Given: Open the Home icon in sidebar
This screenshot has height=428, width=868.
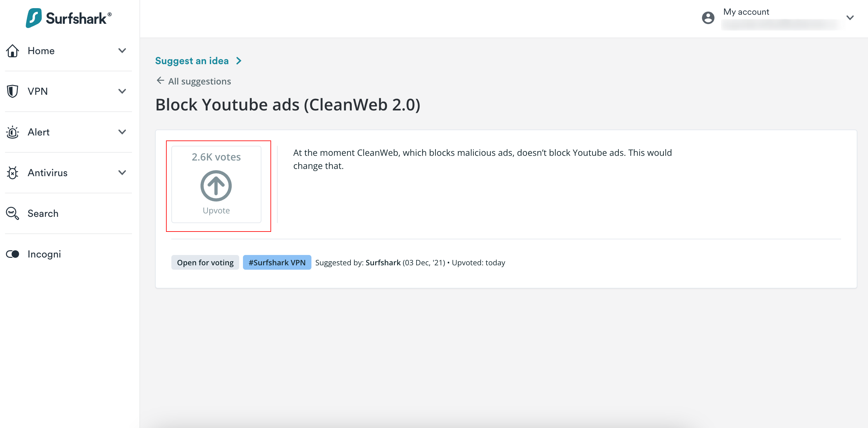Looking at the screenshot, I should (x=13, y=51).
